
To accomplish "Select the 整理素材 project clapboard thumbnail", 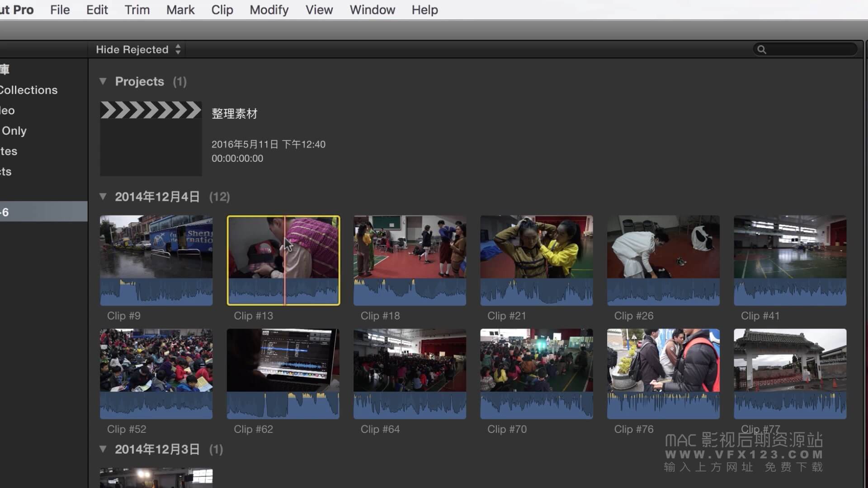I will point(151,138).
